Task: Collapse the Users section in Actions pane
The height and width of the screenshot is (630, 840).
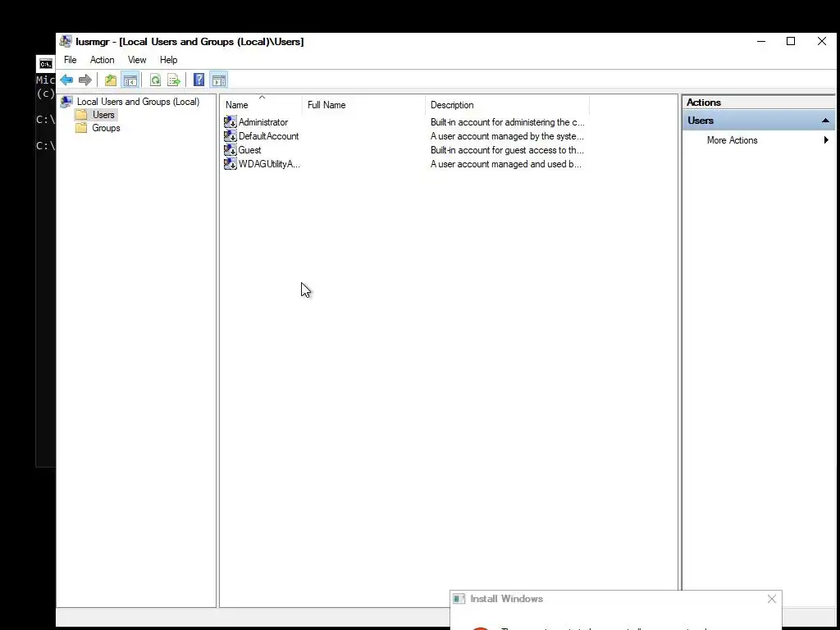Action: tap(825, 121)
